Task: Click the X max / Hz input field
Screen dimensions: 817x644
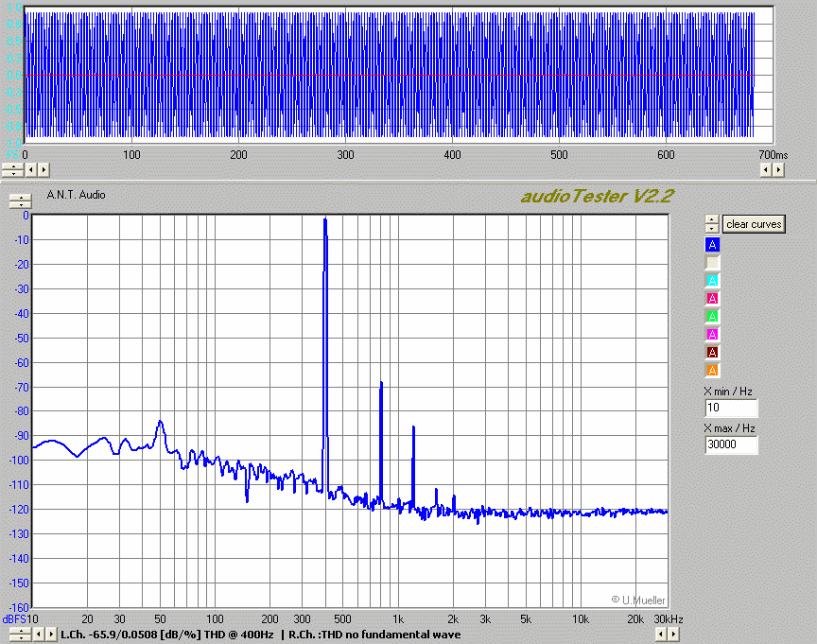Action: [x=730, y=445]
